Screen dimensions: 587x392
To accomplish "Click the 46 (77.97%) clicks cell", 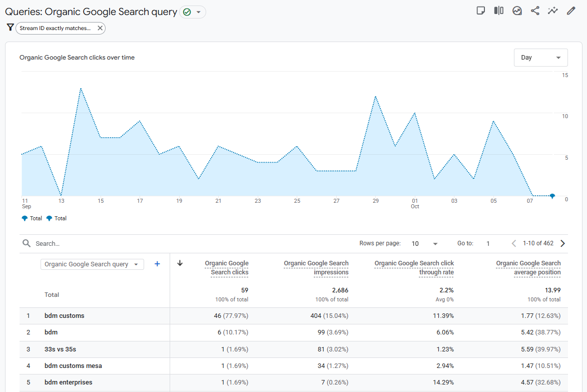I will pyautogui.click(x=231, y=316).
